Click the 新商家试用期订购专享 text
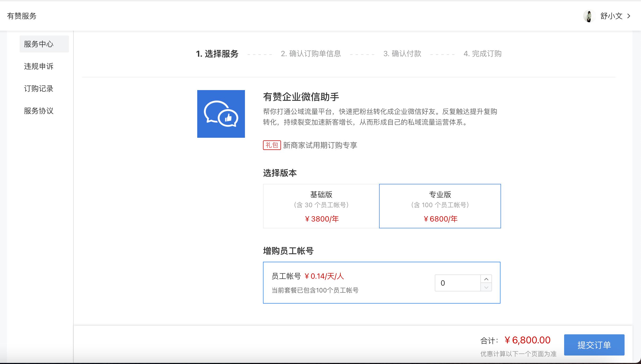This screenshot has height=364, width=641. 320,145
